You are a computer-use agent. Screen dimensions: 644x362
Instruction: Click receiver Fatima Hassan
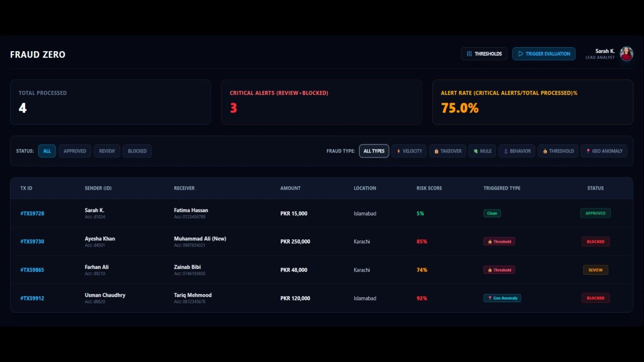click(191, 210)
